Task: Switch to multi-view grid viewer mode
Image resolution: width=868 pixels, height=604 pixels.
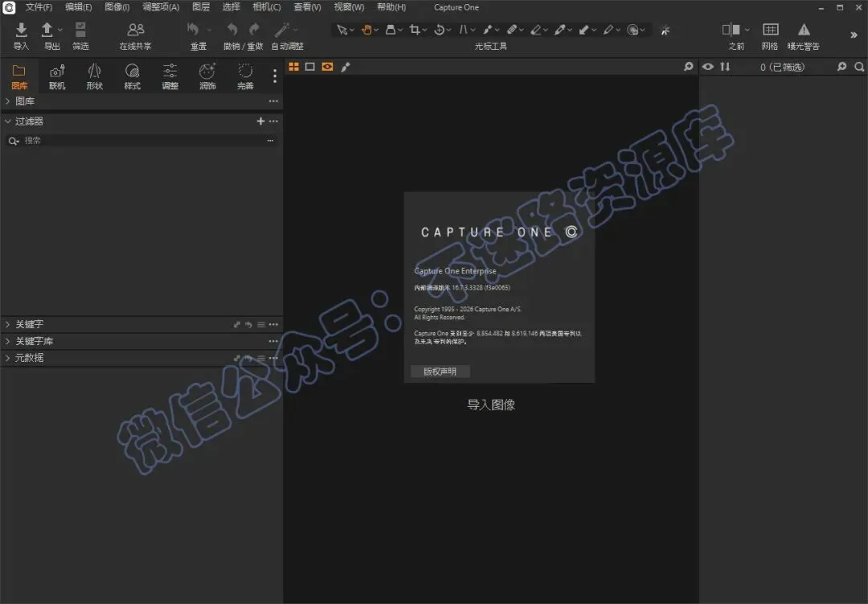Action: click(294, 67)
